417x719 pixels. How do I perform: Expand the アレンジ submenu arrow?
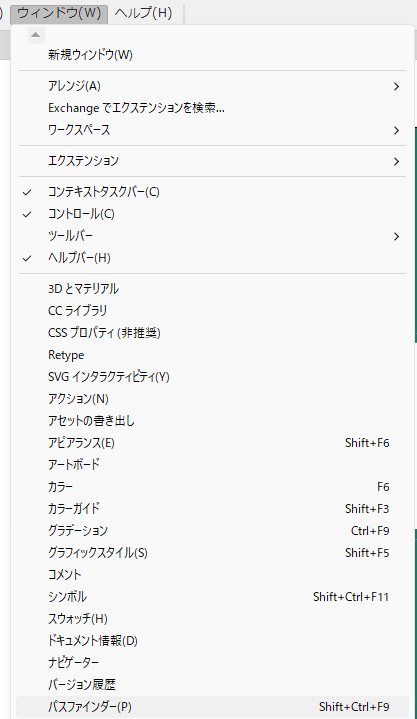coord(396,86)
